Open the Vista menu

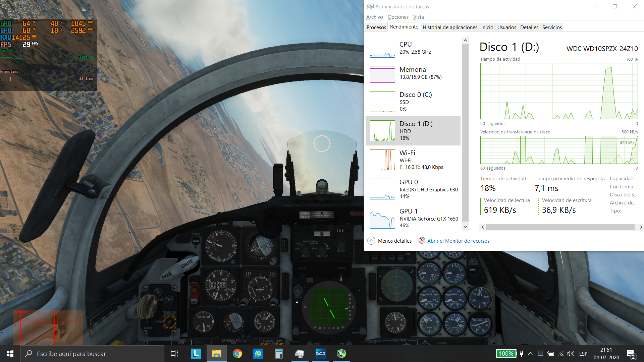tap(418, 17)
